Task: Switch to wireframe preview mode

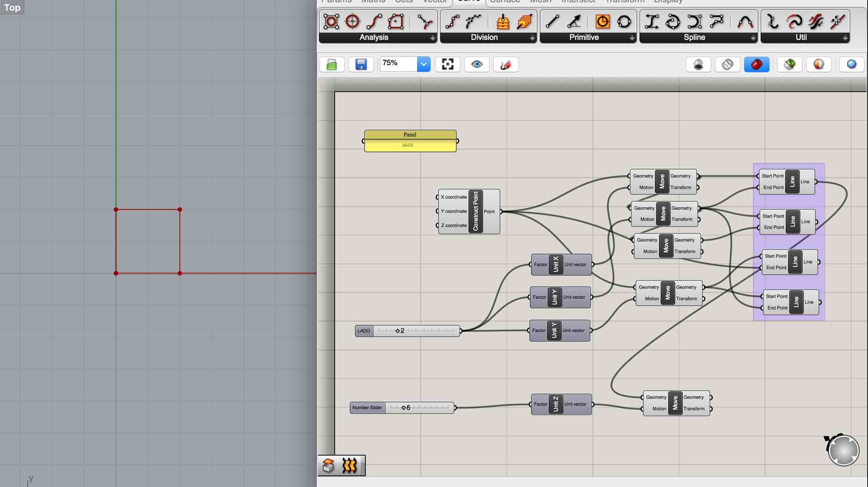Action: click(x=727, y=64)
